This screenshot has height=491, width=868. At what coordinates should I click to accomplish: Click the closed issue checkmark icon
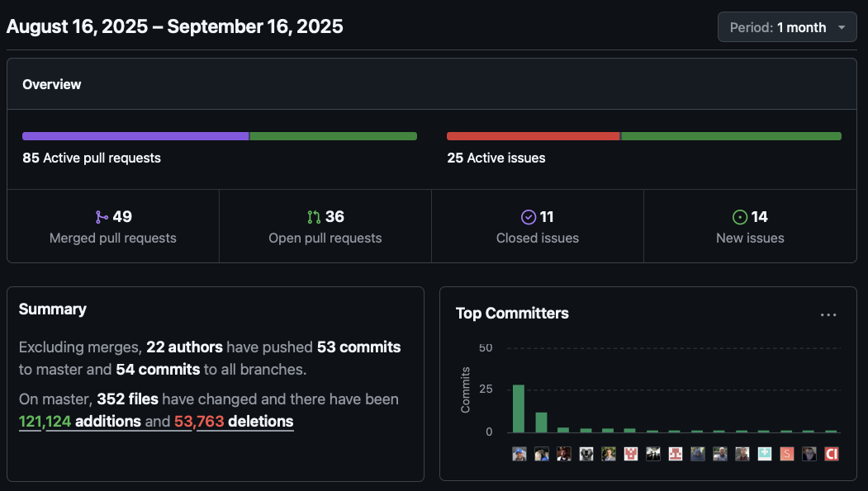(529, 217)
